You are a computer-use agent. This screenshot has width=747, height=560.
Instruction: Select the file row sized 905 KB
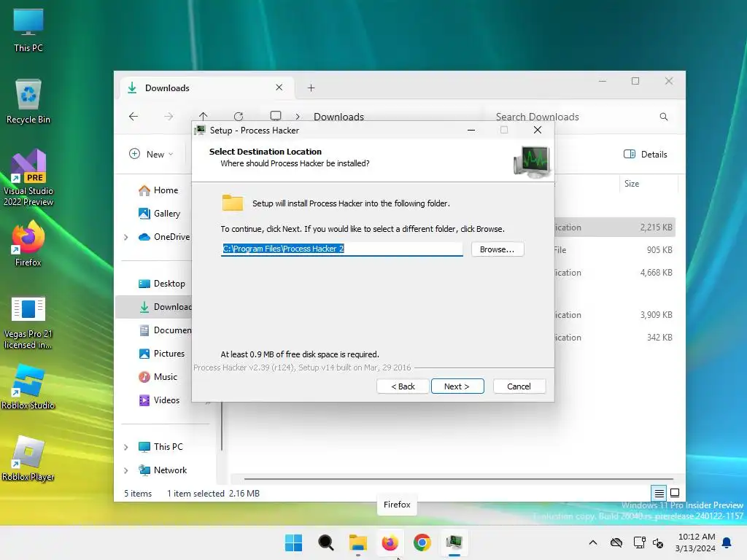(615, 249)
